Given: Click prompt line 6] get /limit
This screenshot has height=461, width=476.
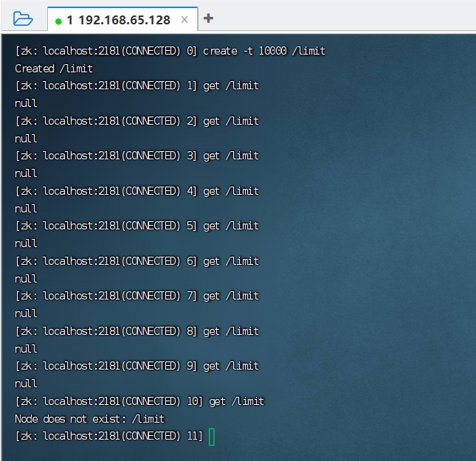Looking at the screenshot, I should pos(137,261).
